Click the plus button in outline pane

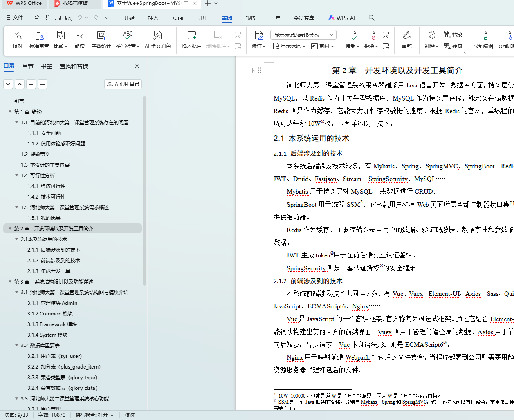coord(31,84)
